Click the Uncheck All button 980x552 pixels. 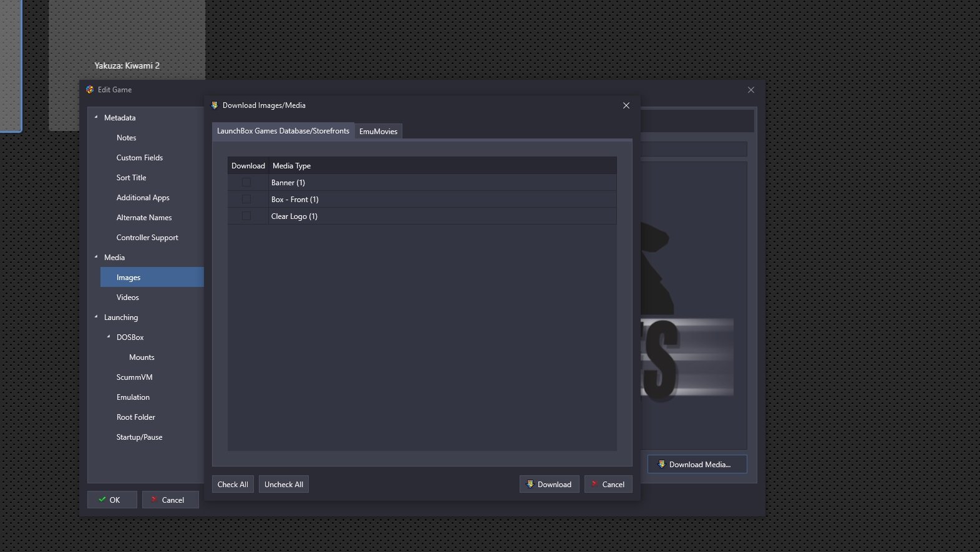point(284,484)
